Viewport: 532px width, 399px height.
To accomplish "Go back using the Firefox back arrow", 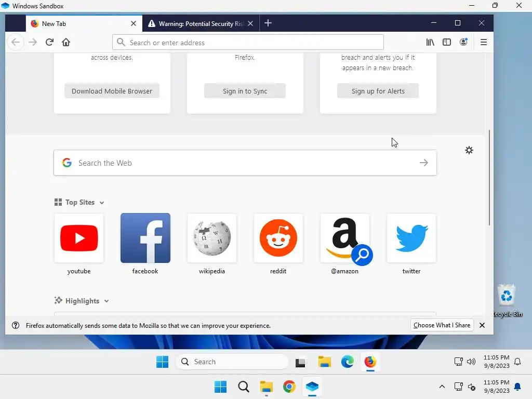I will click(x=16, y=42).
